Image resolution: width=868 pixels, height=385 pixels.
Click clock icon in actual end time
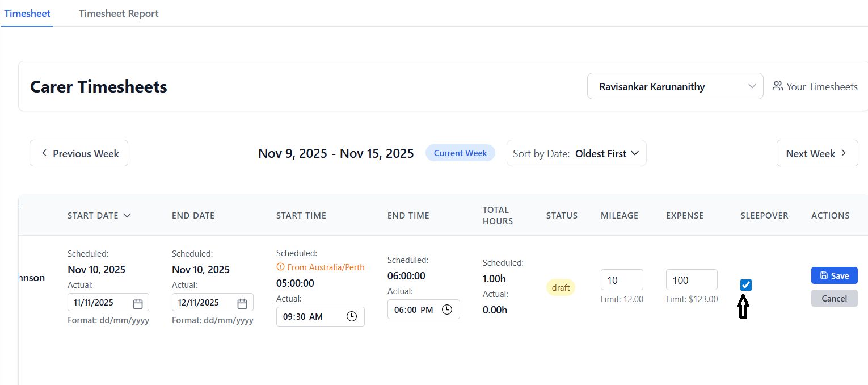click(447, 309)
